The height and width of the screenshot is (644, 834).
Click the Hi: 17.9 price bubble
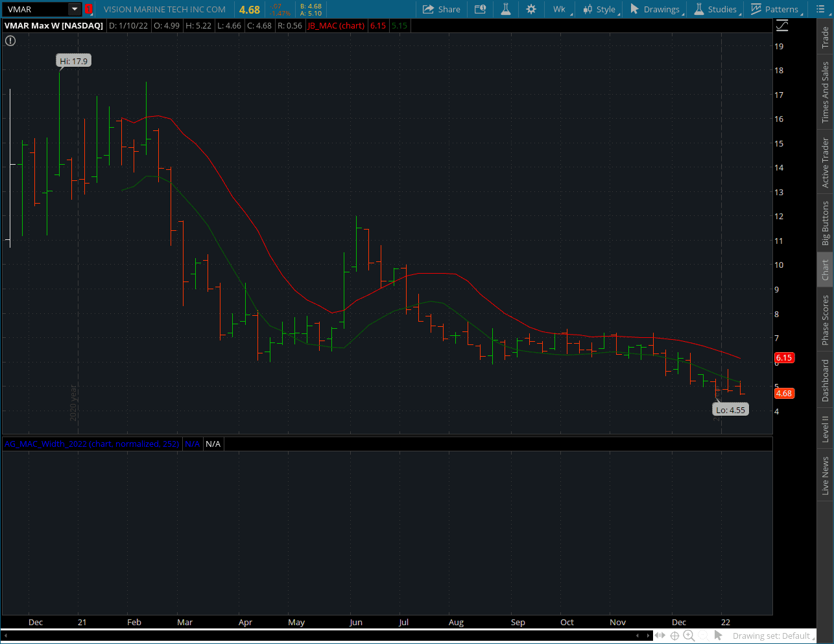click(73, 61)
